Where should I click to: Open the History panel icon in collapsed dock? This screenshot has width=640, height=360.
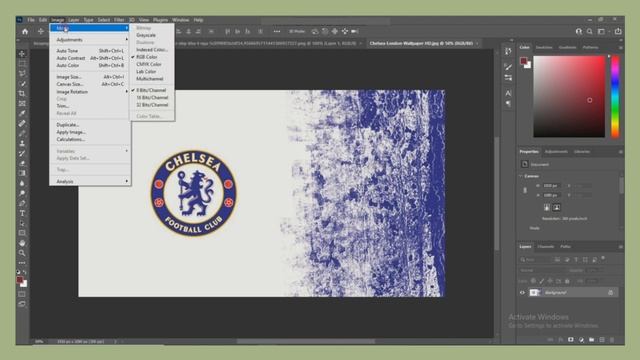508,51
